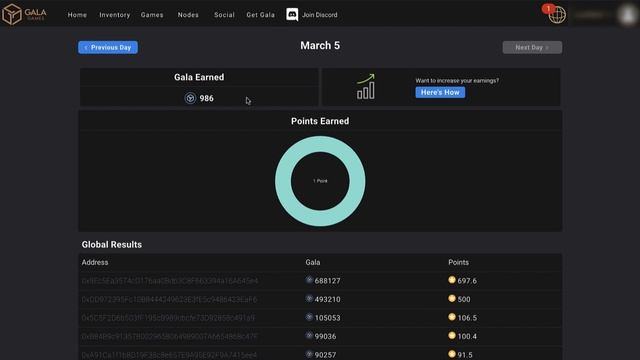Click the 493210 Gala value
The image size is (640, 360).
[x=327, y=299]
